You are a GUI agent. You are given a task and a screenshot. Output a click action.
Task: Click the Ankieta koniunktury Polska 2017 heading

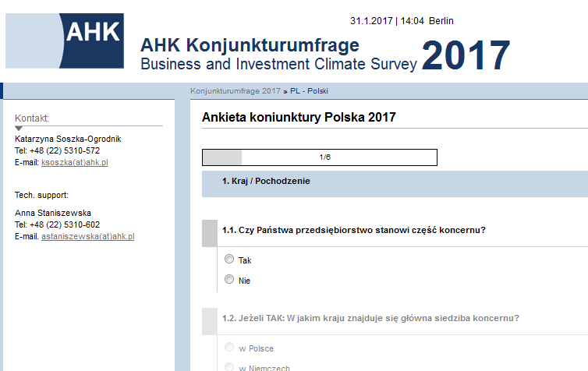click(299, 118)
